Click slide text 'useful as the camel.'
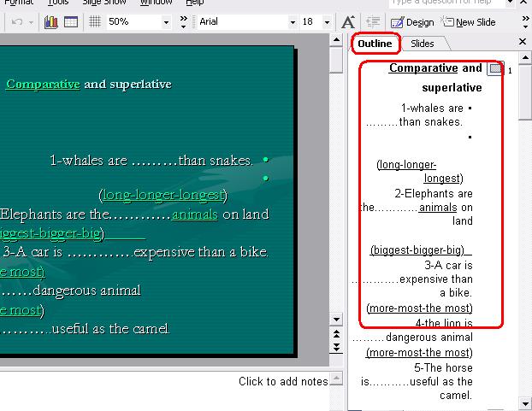The height and width of the screenshot is (411, 532). 110,329
